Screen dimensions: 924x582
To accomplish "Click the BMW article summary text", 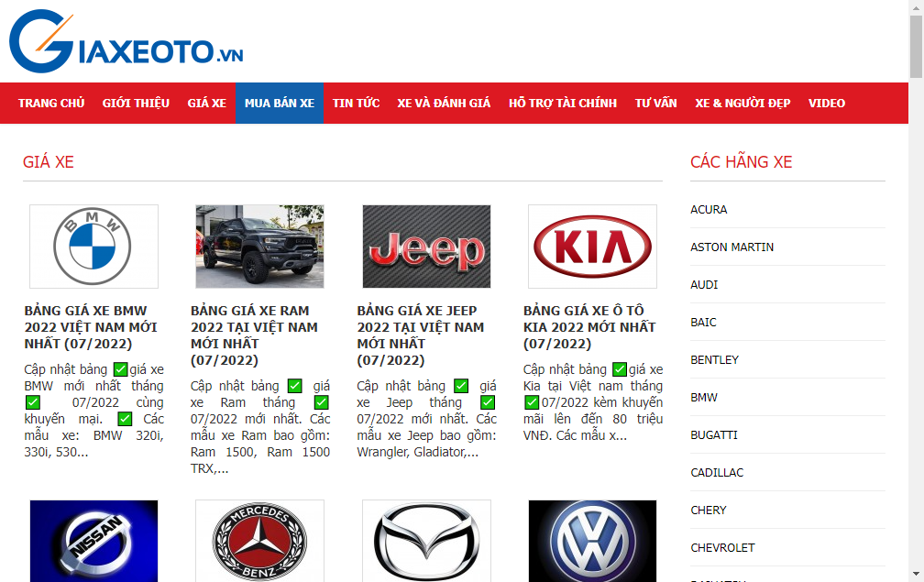I will 93,411.
